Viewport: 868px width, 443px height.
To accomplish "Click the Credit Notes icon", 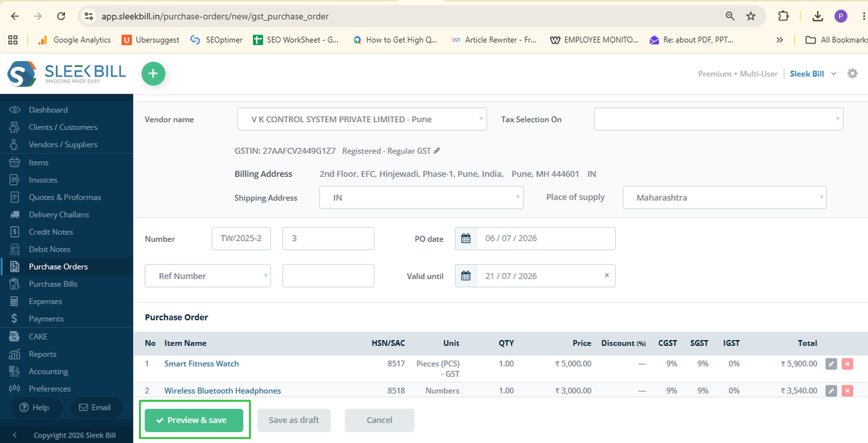I will (14, 232).
